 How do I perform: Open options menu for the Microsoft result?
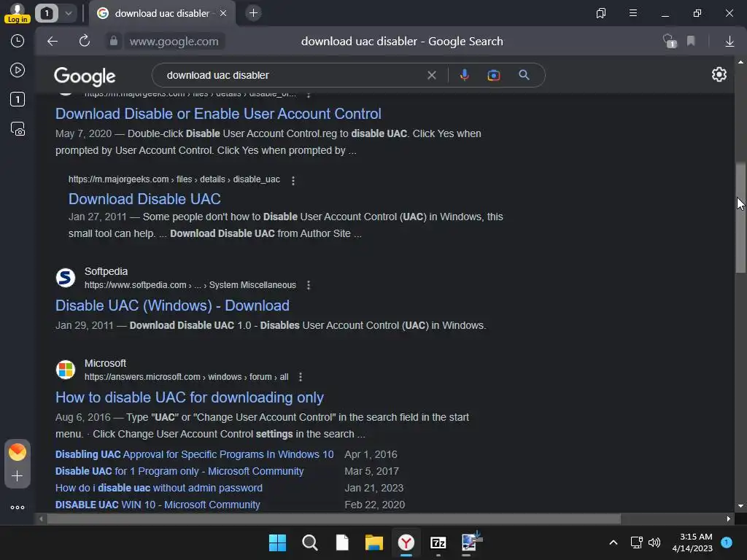tap(300, 377)
